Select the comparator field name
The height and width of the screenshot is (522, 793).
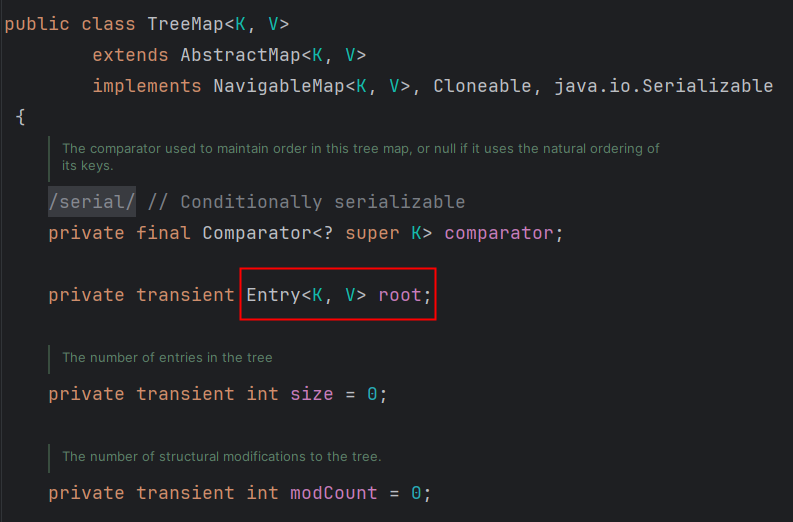pyautogui.click(x=499, y=233)
